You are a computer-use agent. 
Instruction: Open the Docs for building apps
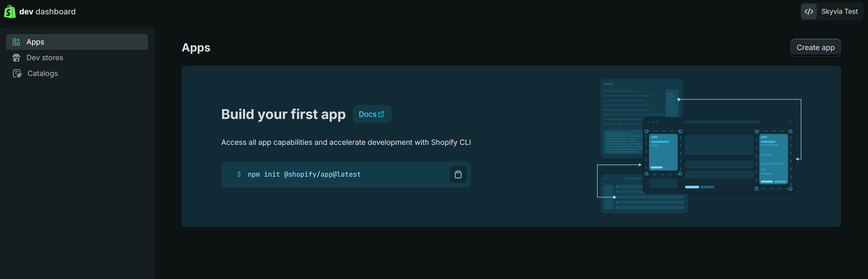(x=372, y=114)
